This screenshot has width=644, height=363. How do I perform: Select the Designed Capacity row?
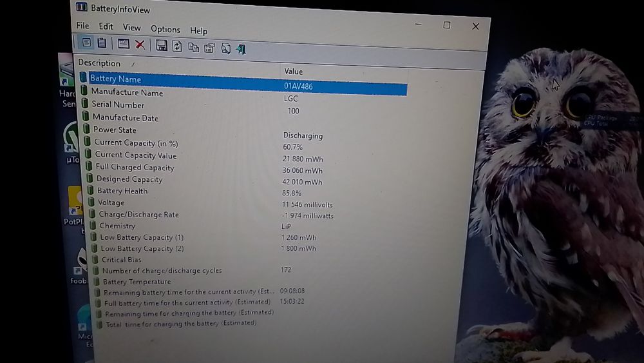click(247, 181)
